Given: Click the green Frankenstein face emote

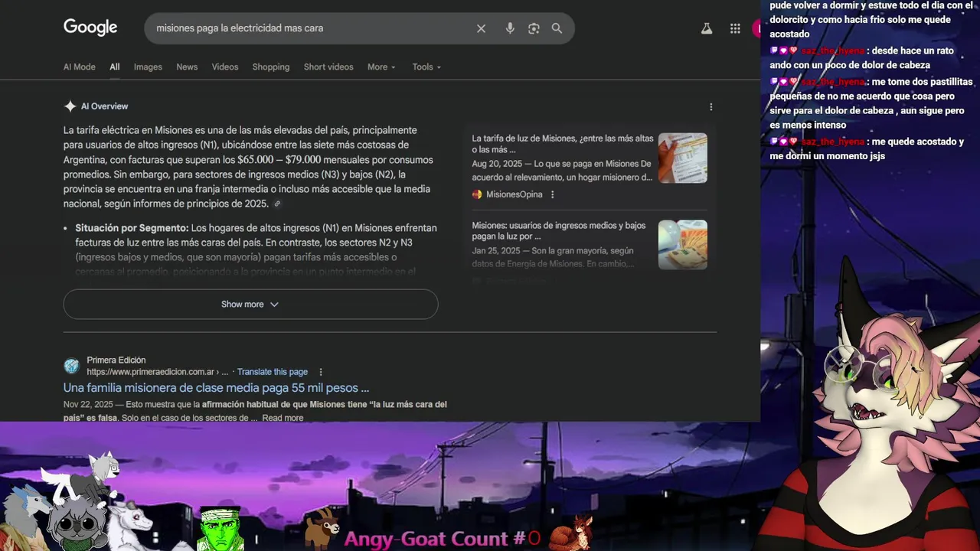Looking at the screenshot, I should [220, 529].
